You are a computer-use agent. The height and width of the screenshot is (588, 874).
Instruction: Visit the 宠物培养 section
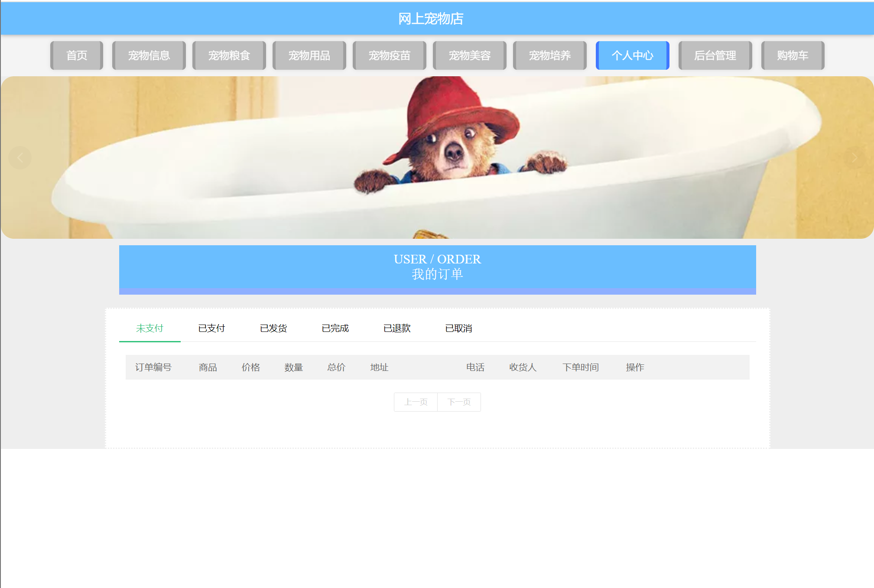550,55
